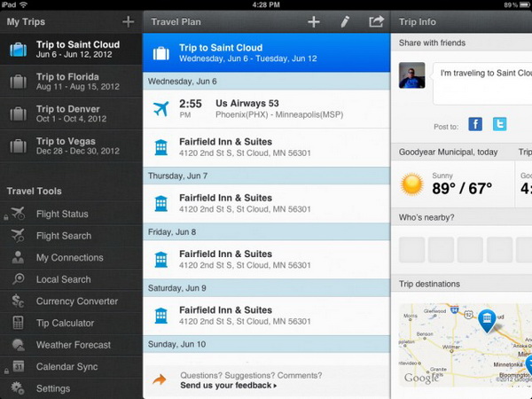
Task: Tap the Trip to Saint Cloud header banner
Action: pyautogui.click(x=266, y=52)
